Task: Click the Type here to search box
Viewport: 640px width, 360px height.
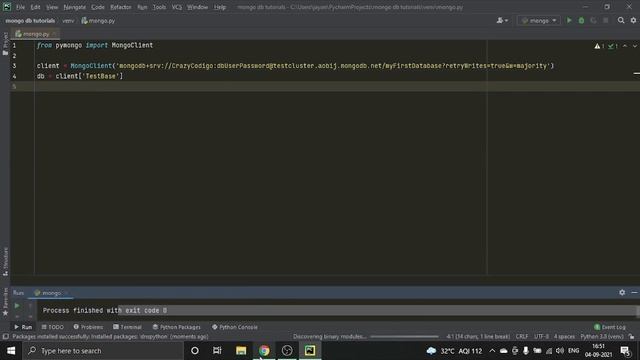Action: pyautogui.click(x=102, y=351)
